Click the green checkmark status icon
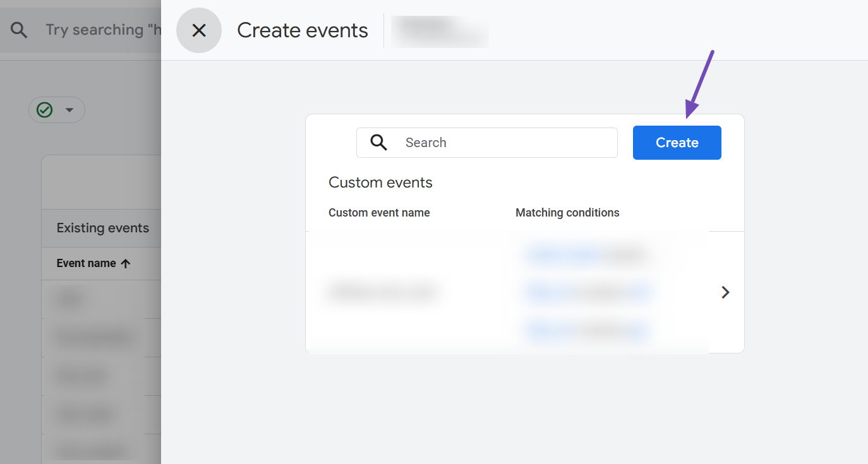The width and height of the screenshot is (868, 464). 44,110
